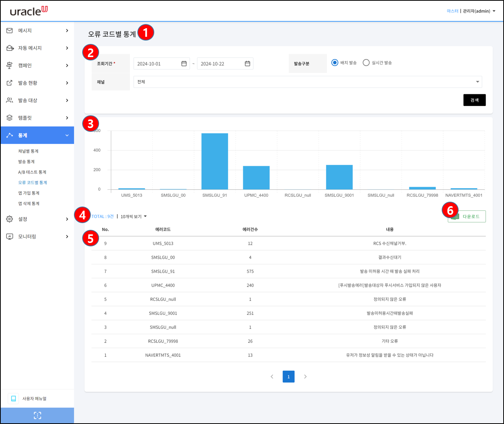Click the SMSLGU_91 bar in chart
Image resolution: width=504 pixels, height=424 pixels.
pos(215,161)
